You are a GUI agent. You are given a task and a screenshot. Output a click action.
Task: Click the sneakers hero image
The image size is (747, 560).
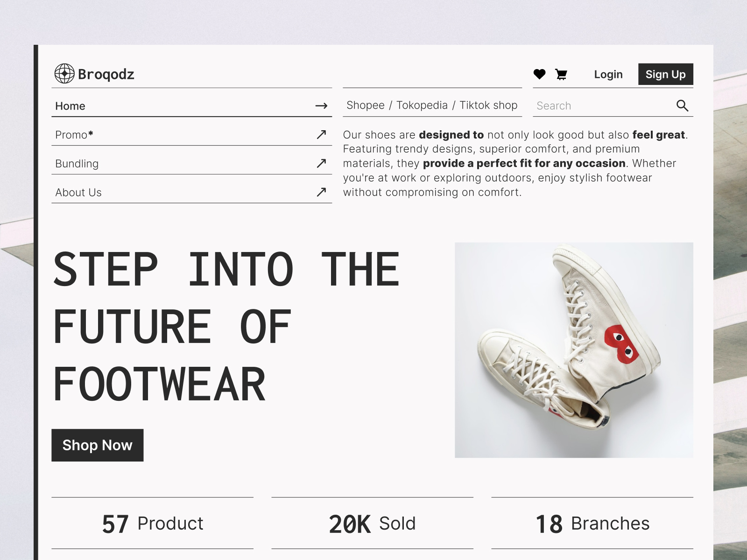(573, 350)
